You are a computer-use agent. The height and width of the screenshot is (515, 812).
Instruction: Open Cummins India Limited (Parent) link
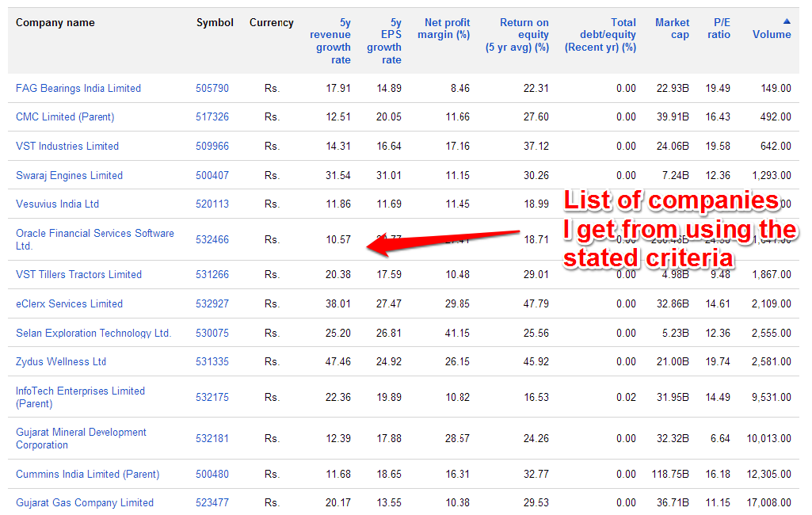tap(87, 474)
